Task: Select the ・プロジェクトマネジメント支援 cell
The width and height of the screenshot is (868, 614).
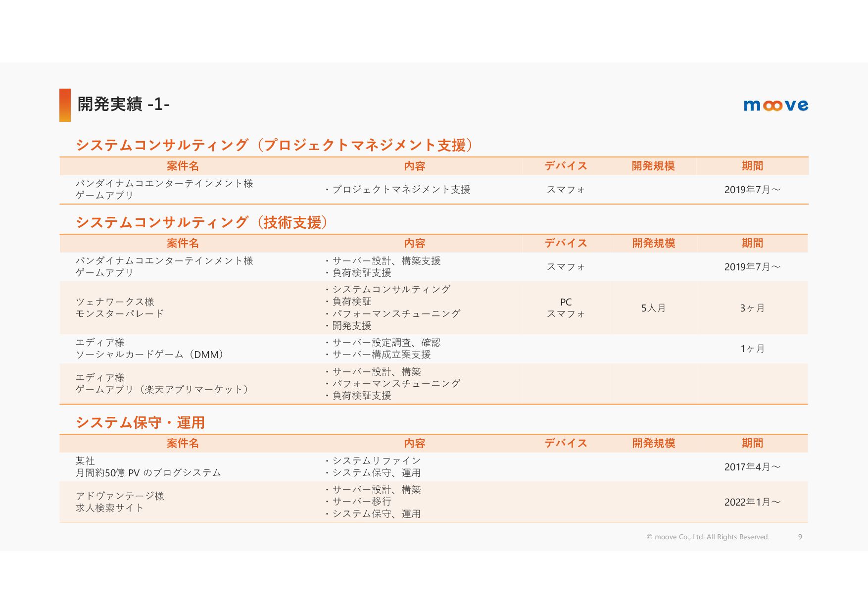Action: (397, 190)
